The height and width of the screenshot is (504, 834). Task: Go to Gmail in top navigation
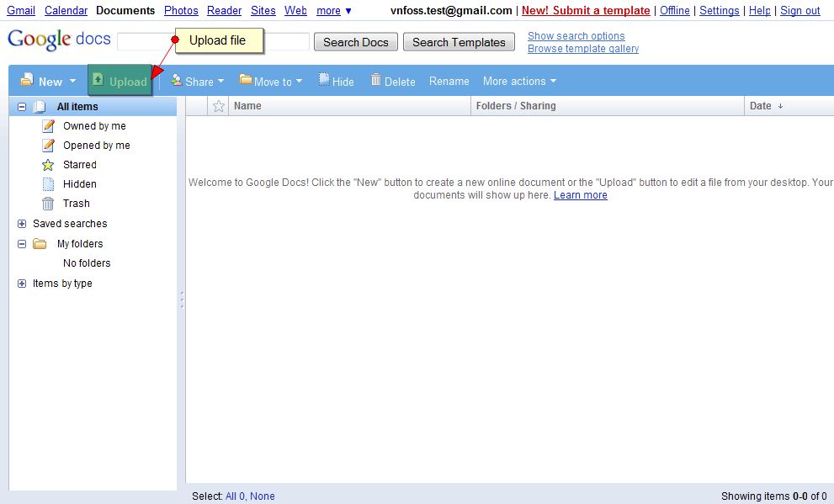tap(21, 11)
